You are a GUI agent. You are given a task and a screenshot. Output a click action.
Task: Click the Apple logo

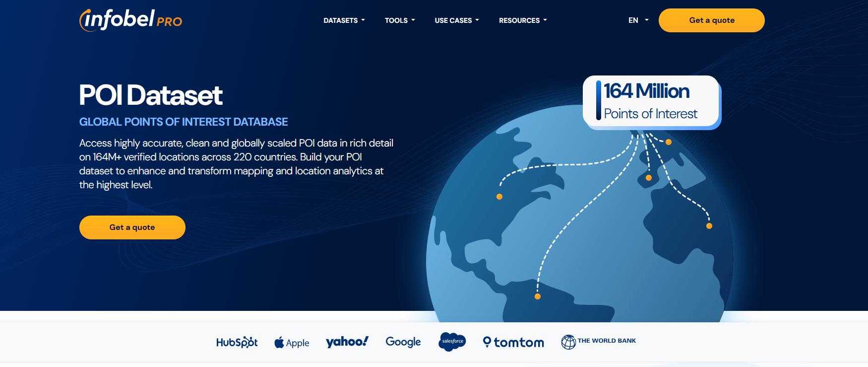(x=292, y=342)
